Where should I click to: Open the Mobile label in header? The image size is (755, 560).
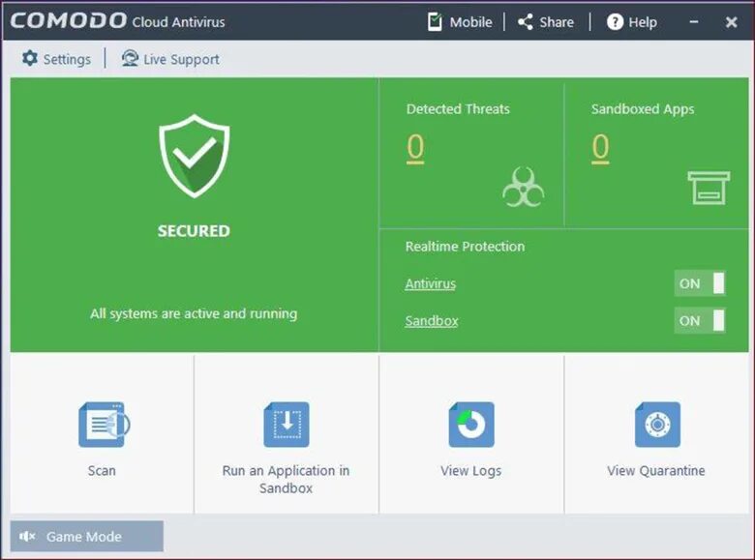pyautogui.click(x=471, y=22)
